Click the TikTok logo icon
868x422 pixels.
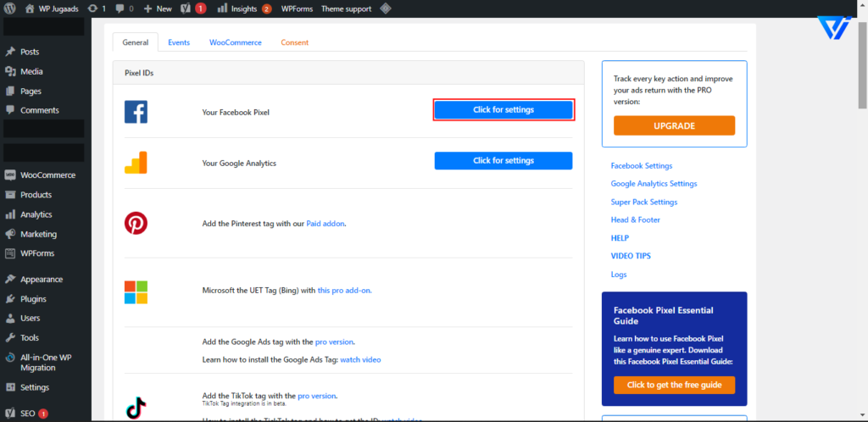[136, 408]
